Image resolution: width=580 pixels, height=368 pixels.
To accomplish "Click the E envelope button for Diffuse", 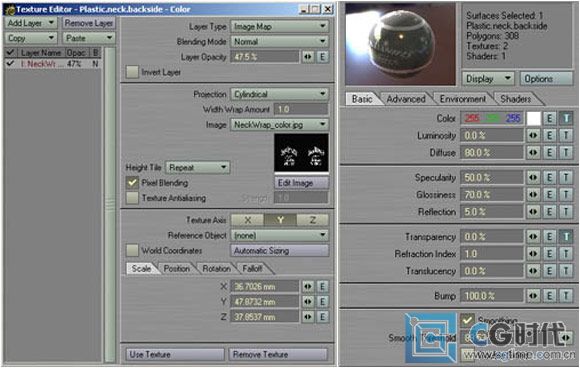I will tap(549, 152).
